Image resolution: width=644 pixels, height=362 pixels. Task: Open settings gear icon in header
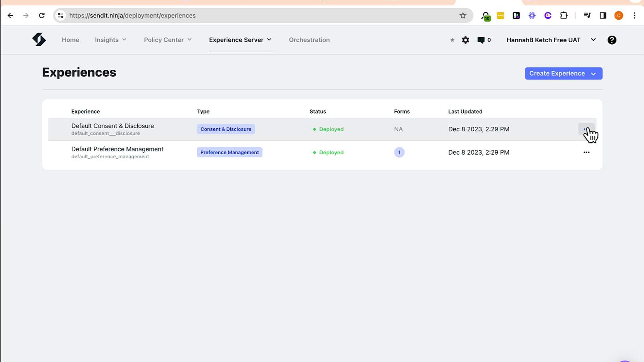point(465,40)
